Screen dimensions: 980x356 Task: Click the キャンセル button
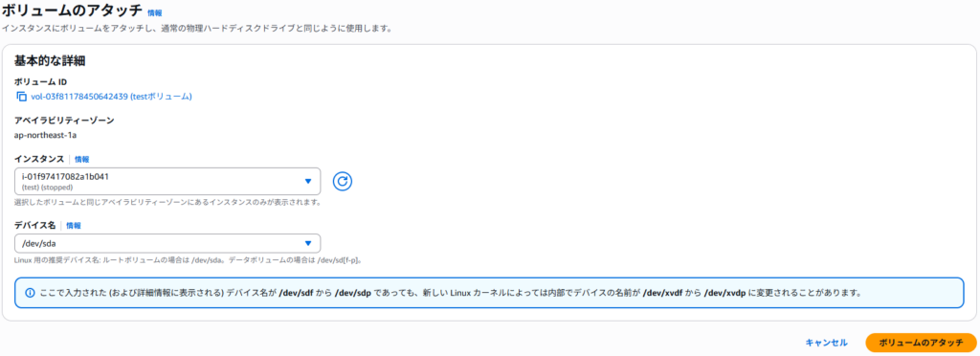826,343
